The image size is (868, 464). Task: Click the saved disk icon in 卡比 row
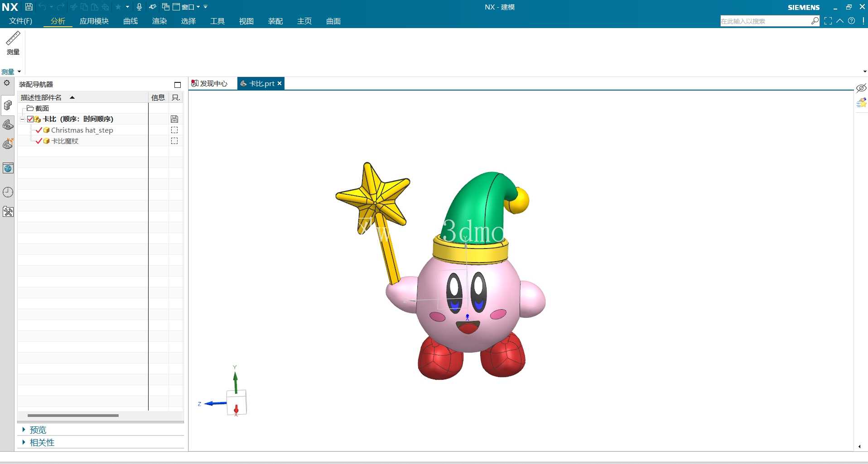174,119
